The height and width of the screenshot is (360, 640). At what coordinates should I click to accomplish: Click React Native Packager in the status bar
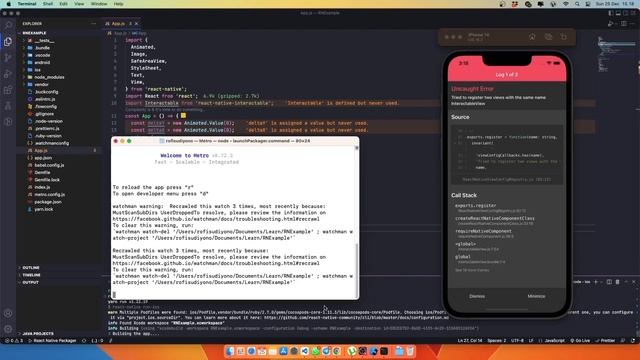point(52,340)
